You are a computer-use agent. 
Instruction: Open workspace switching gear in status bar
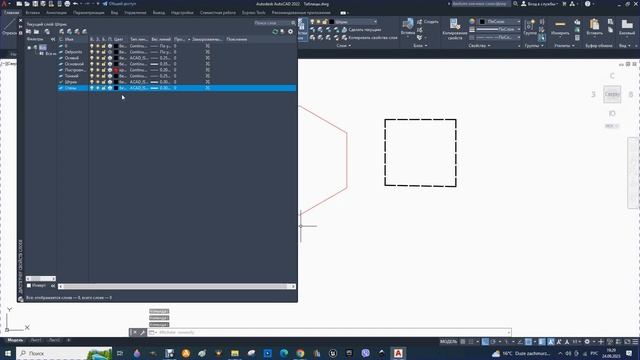(587, 342)
